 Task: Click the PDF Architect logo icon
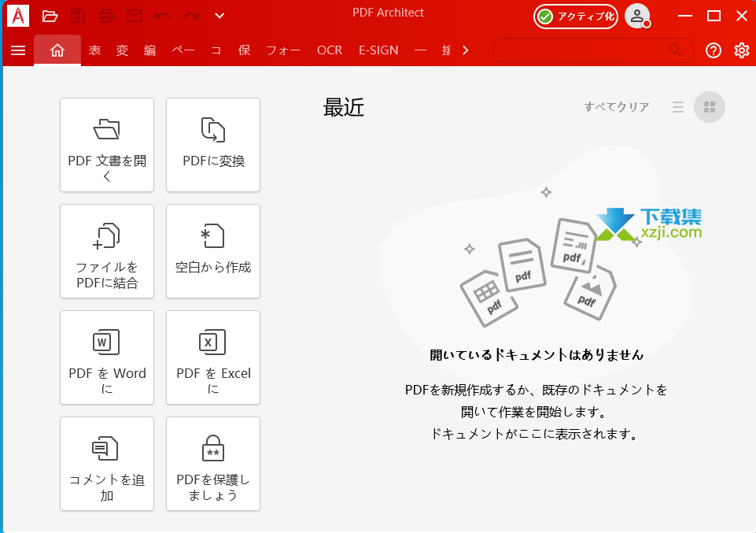click(18, 16)
